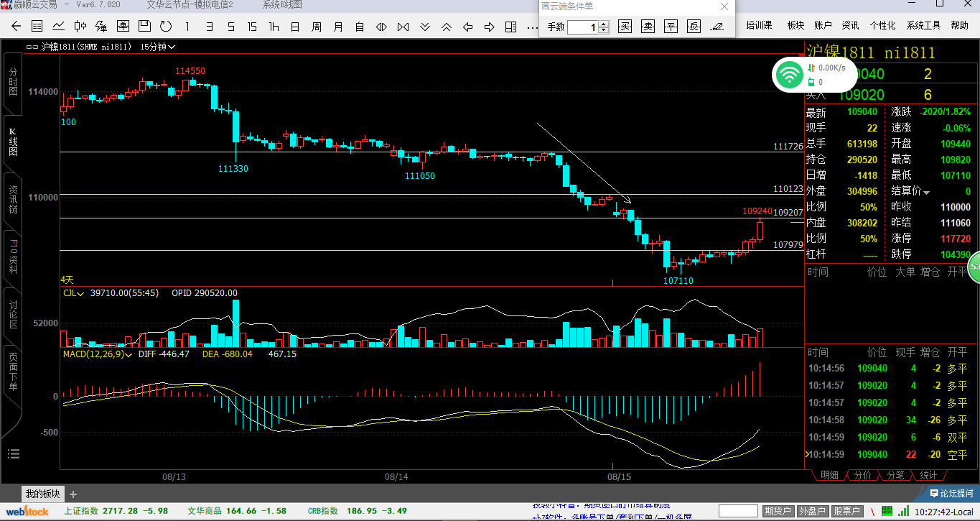The width and height of the screenshot is (980, 521).
Task: Click the 期货户 button
Action: pyautogui.click(x=778, y=511)
